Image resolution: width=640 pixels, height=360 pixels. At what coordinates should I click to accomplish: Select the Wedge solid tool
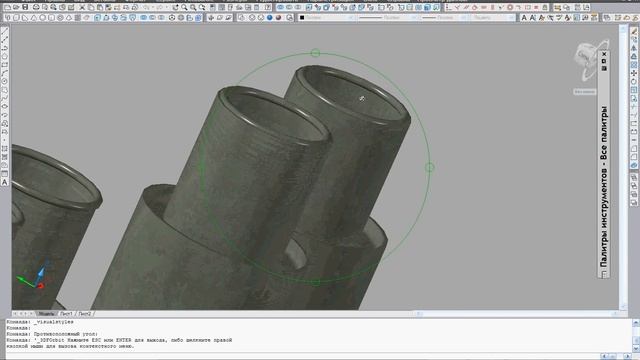(25, 18)
